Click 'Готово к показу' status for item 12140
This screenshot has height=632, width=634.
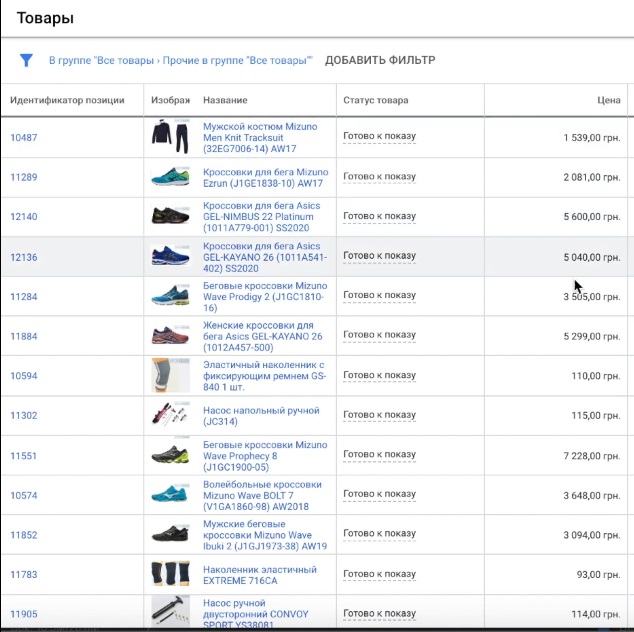click(379, 216)
